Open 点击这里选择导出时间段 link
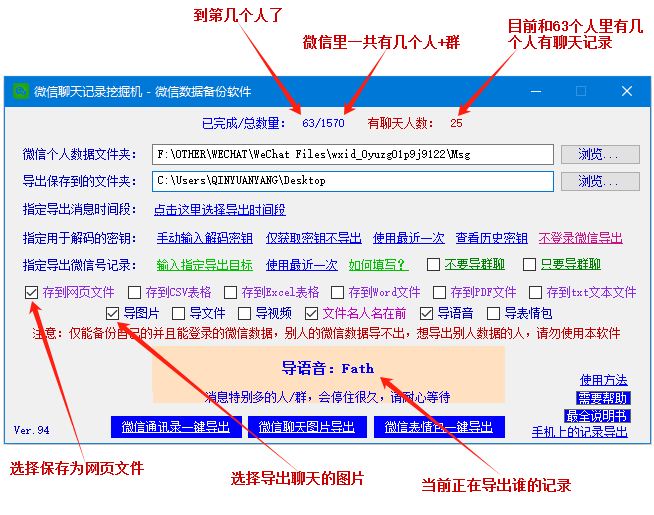This screenshot has height=515, width=654. [220, 209]
